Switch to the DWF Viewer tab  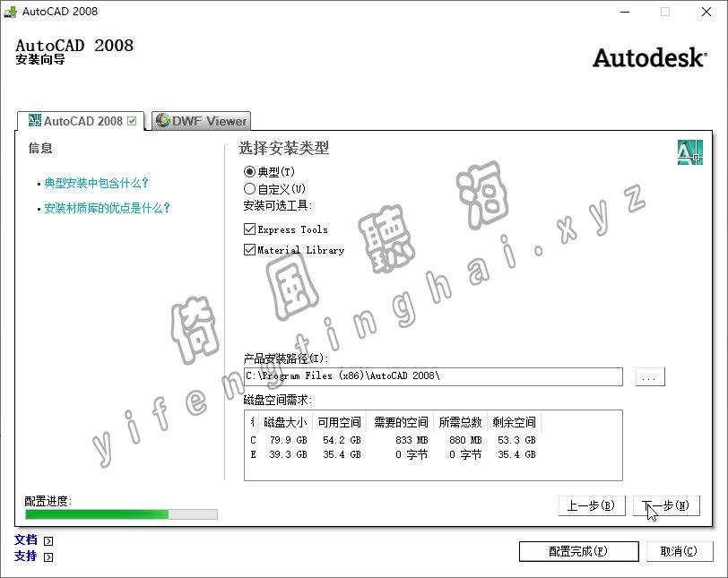tap(202, 121)
